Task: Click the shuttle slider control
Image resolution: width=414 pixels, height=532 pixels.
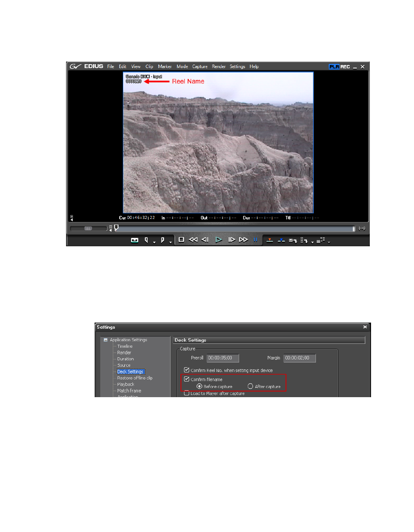Action: (89, 228)
